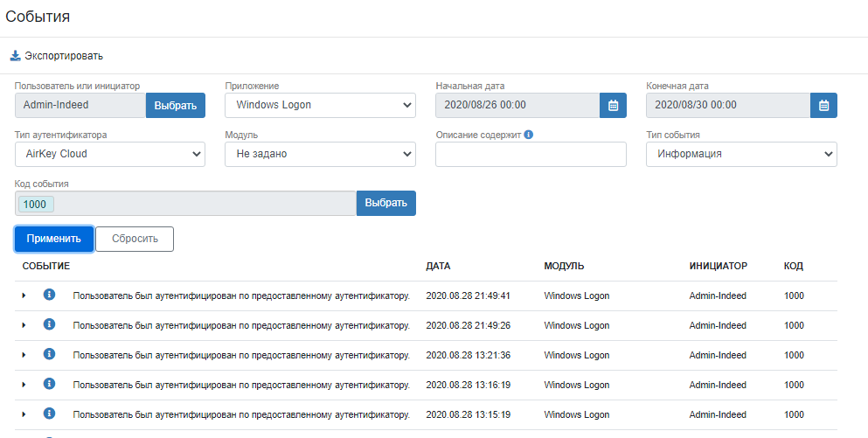Open the event type dropdown showing Информация

pos(741,154)
